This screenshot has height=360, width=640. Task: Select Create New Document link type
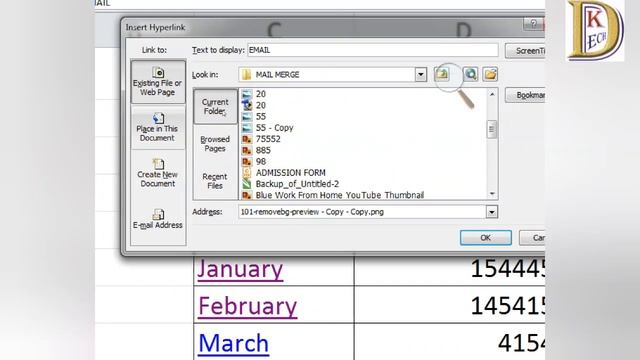[x=158, y=173]
